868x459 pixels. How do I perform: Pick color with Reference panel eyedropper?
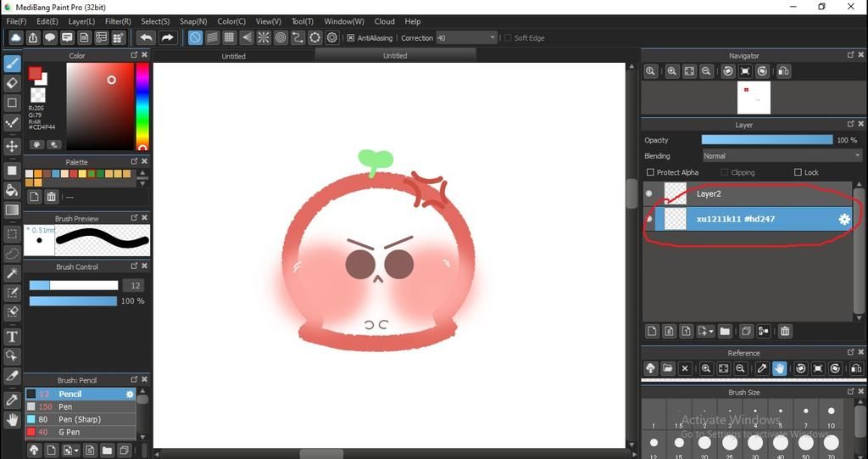click(x=762, y=368)
